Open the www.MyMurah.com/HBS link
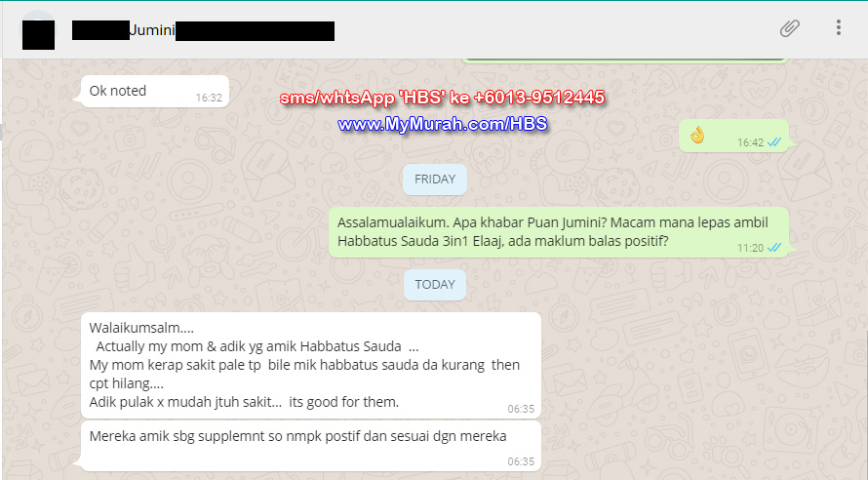868x480 pixels. coord(443,124)
